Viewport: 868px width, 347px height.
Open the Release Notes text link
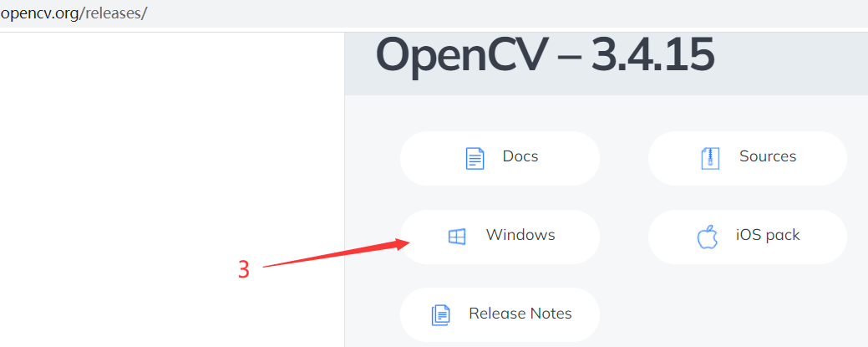520,314
